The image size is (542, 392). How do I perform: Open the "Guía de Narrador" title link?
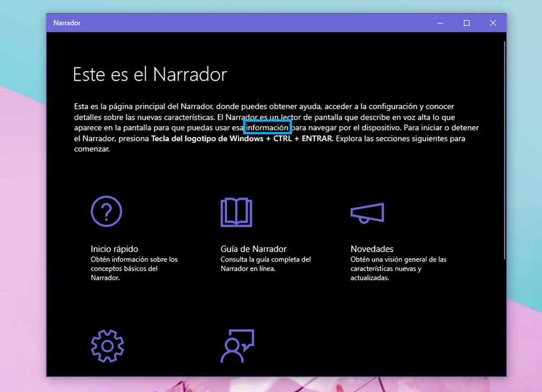[254, 249]
